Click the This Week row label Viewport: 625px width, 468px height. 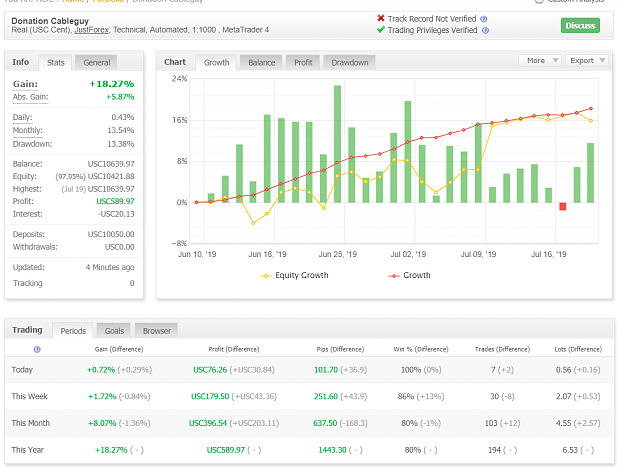29,396
